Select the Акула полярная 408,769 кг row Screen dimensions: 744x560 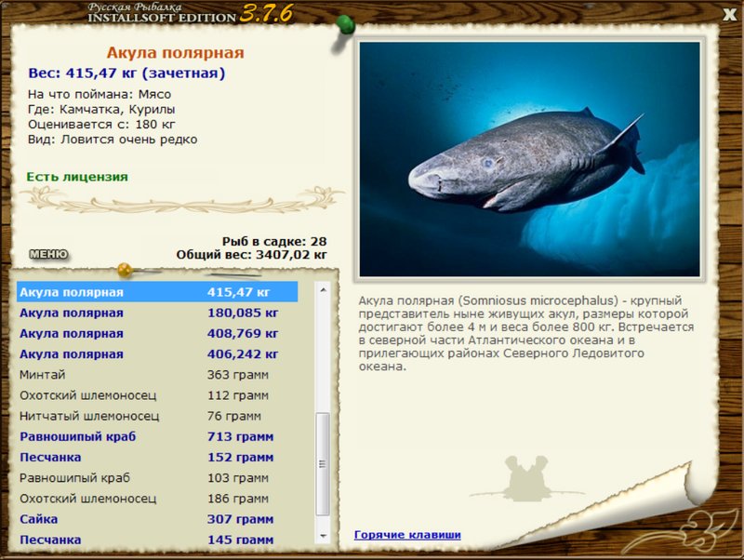pyautogui.click(x=157, y=333)
